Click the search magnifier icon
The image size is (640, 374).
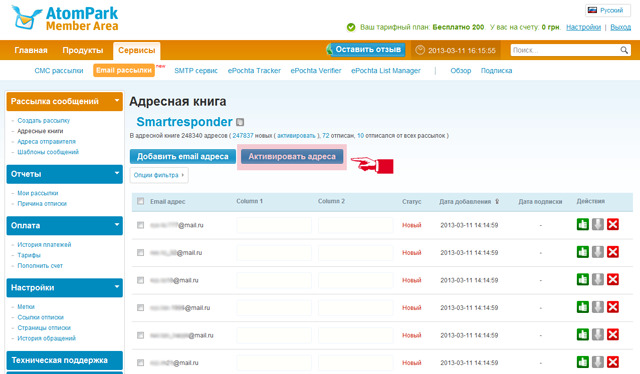[x=624, y=50]
